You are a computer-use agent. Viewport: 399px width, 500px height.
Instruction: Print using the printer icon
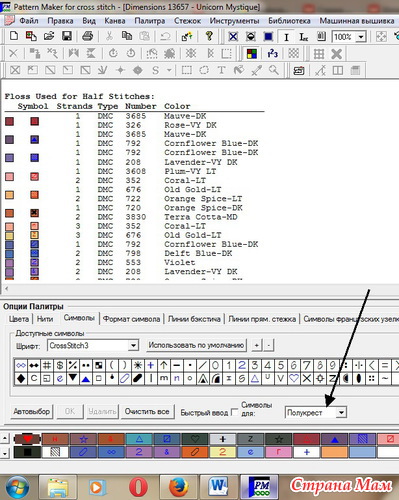pos(88,36)
